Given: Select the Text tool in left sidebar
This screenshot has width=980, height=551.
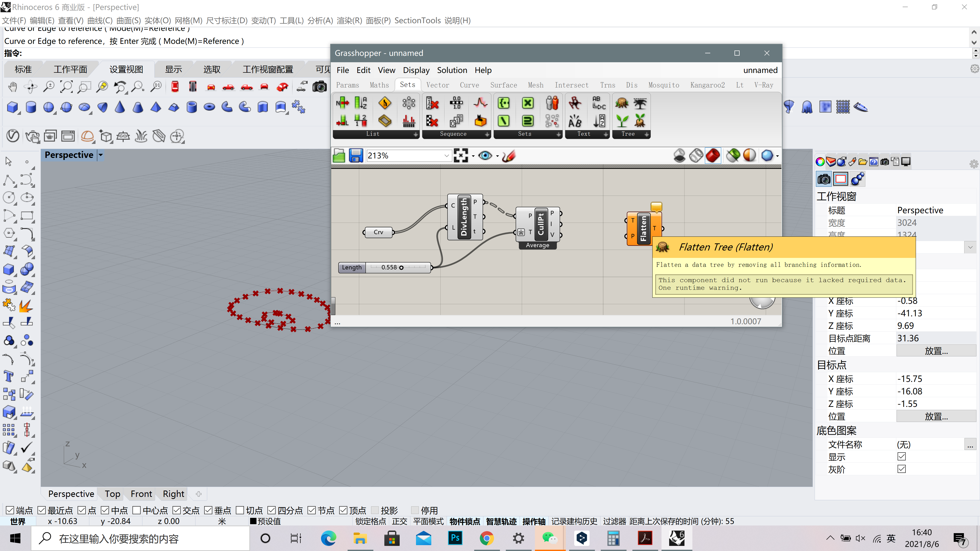Looking at the screenshot, I should coord(9,377).
